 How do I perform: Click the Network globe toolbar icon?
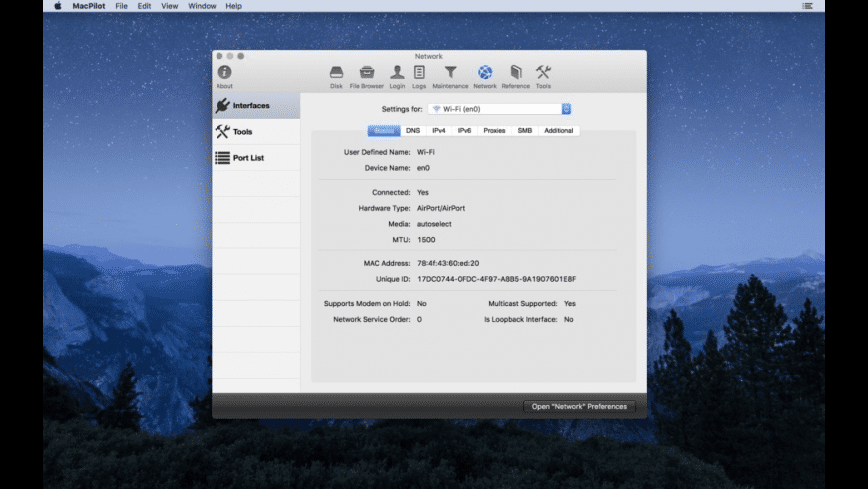pos(485,77)
